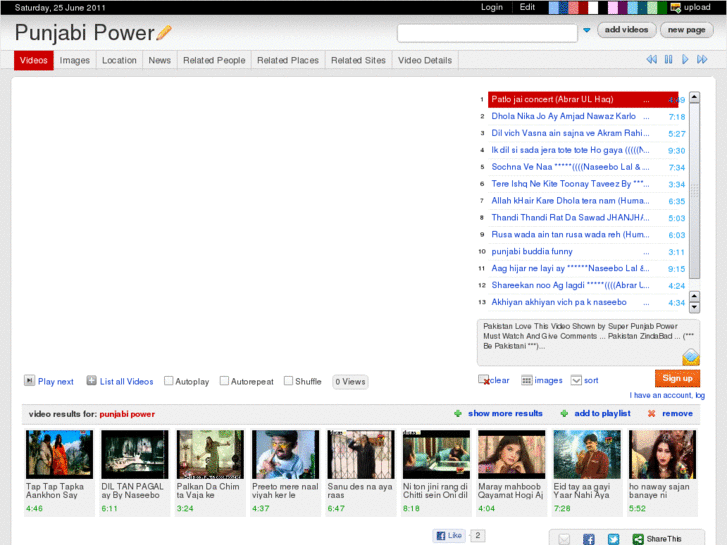The image size is (727, 545).
Task: Click the Facebook Like button
Action: (x=449, y=535)
